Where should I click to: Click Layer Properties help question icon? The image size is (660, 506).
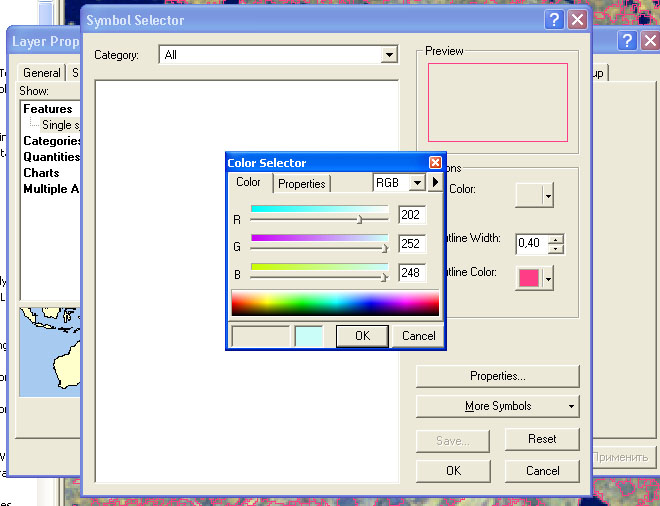tap(627, 41)
